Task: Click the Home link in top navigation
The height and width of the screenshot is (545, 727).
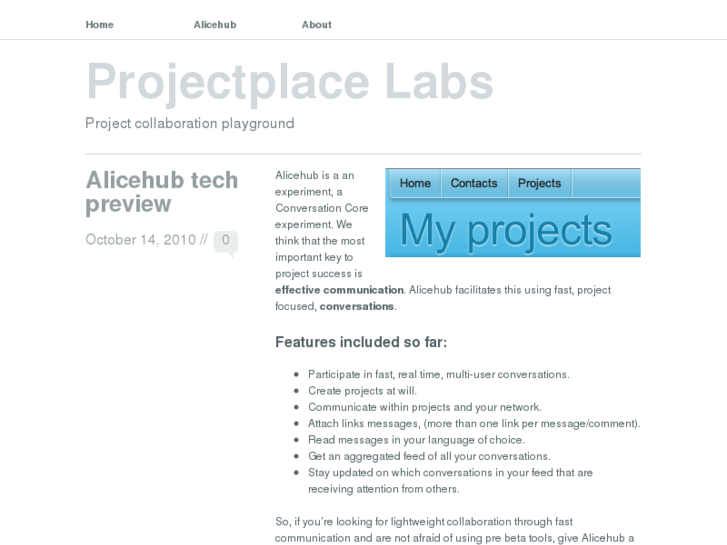Action: [100, 25]
